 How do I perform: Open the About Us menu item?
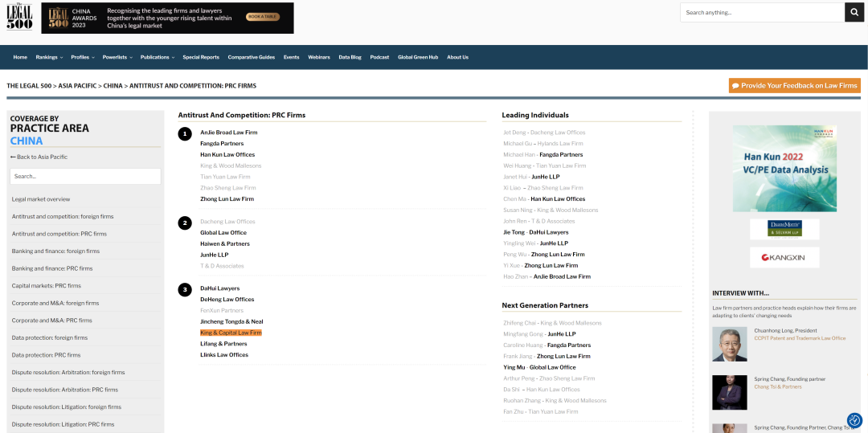457,57
